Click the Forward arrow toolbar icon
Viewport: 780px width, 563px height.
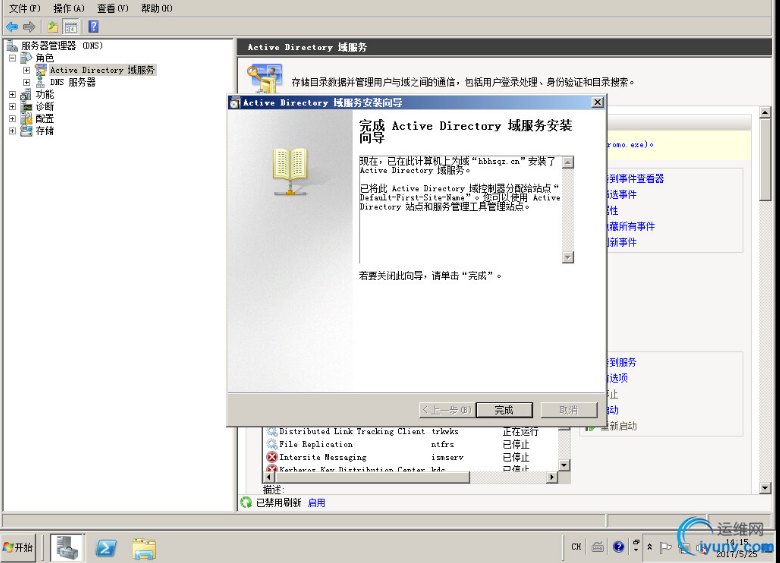[29, 27]
